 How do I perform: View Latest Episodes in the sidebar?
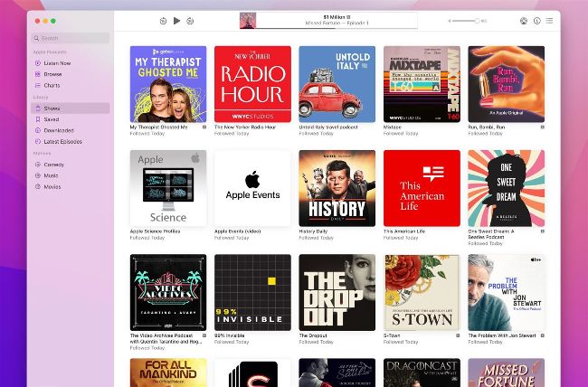coord(62,142)
